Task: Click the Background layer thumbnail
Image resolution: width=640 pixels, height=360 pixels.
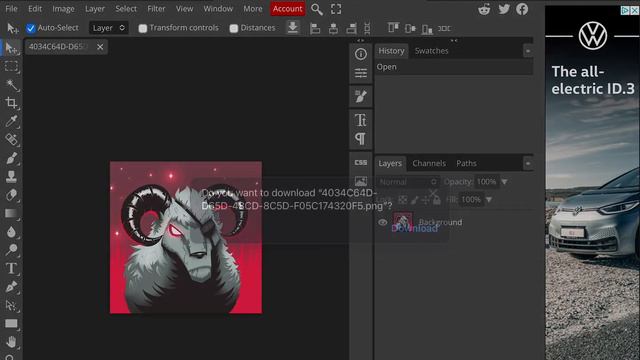Action: [x=402, y=222]
